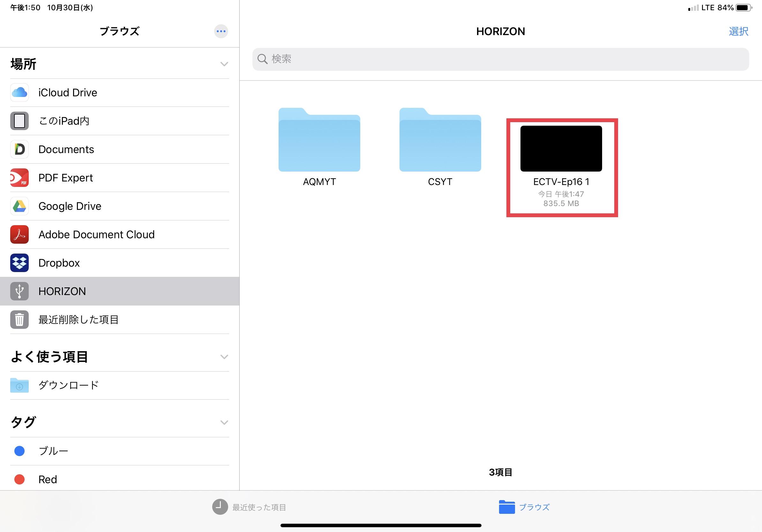Click the ellipsis more options button

point(221,31)
